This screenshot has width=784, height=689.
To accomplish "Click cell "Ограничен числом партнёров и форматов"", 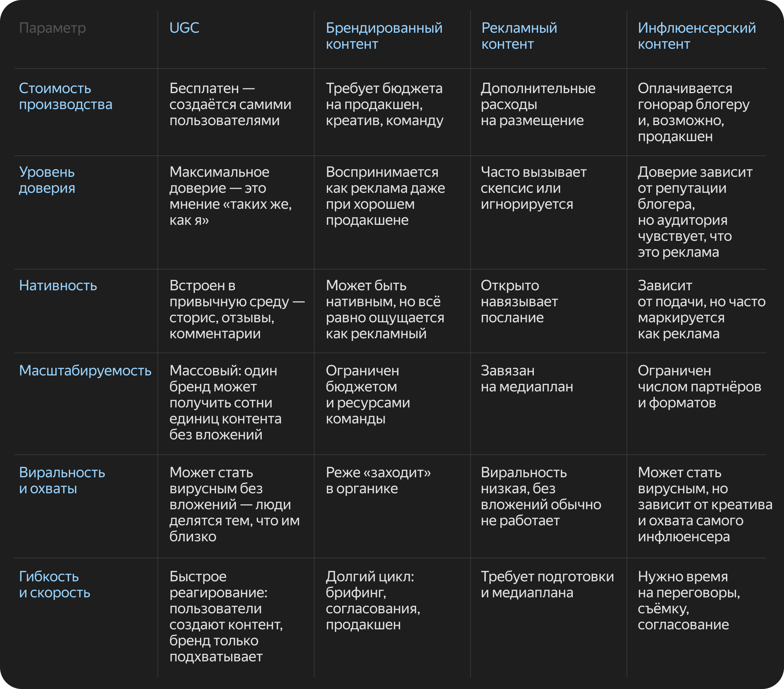I will (699, 387).
